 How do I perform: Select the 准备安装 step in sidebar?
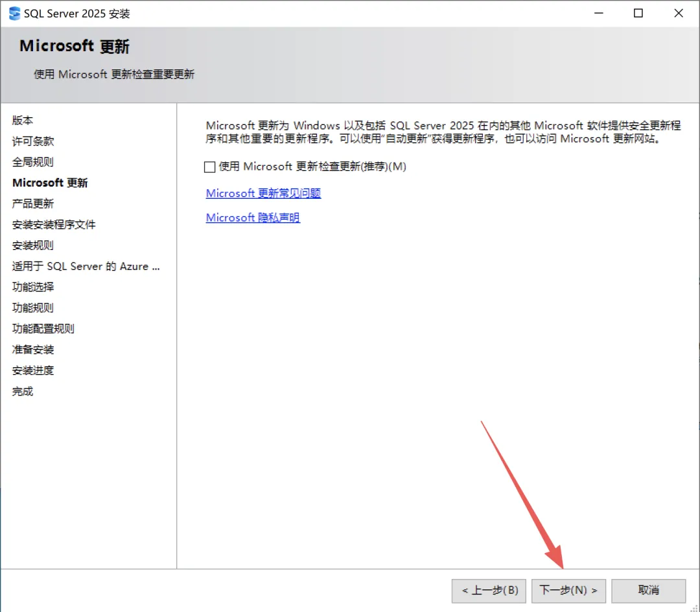click(33, 350)
